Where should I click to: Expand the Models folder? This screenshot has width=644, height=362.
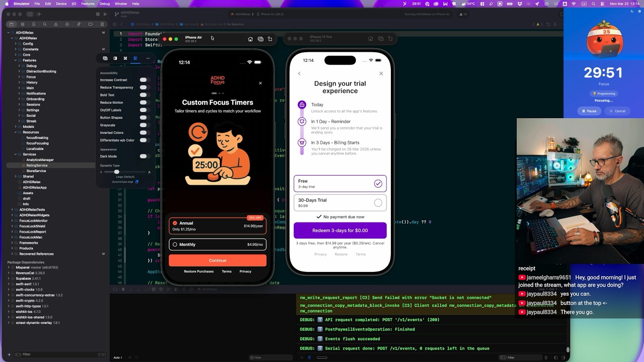pos(15,127)
